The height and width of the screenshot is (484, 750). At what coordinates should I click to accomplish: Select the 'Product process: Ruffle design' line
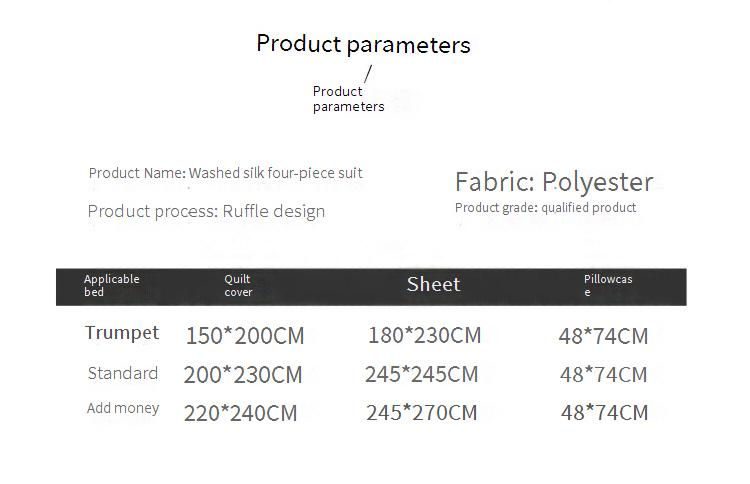(206, 211)
